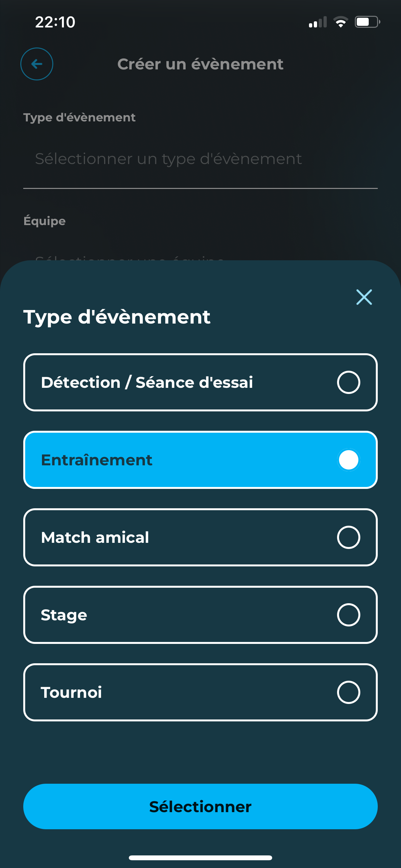Screen dimensions: 401x868
Task: Select the Match amical radio button
Action: tap(348, 538)
